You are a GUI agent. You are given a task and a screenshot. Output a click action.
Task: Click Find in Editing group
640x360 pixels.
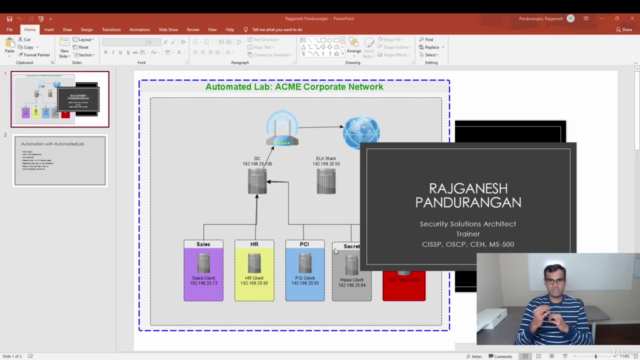(426, 40)
